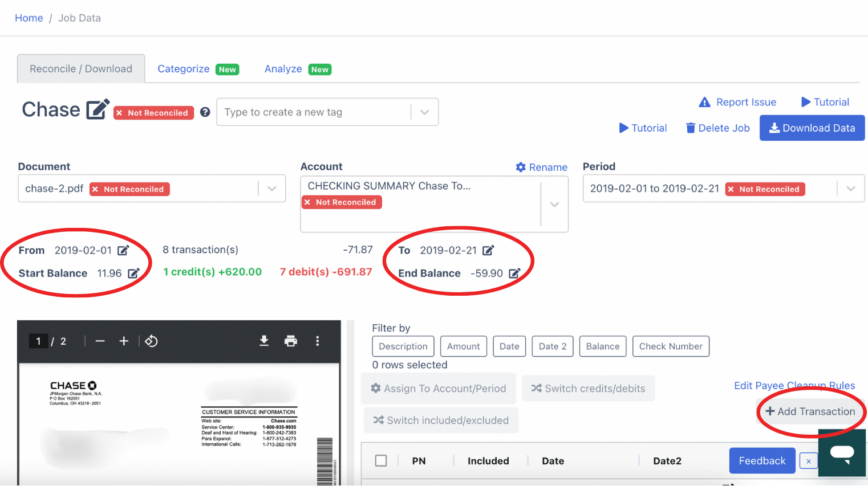The width and height of the screenshot is (868, 486).
Task: Expand the chase-2.pdf Document dropdown
Action: tap(272, 189)
